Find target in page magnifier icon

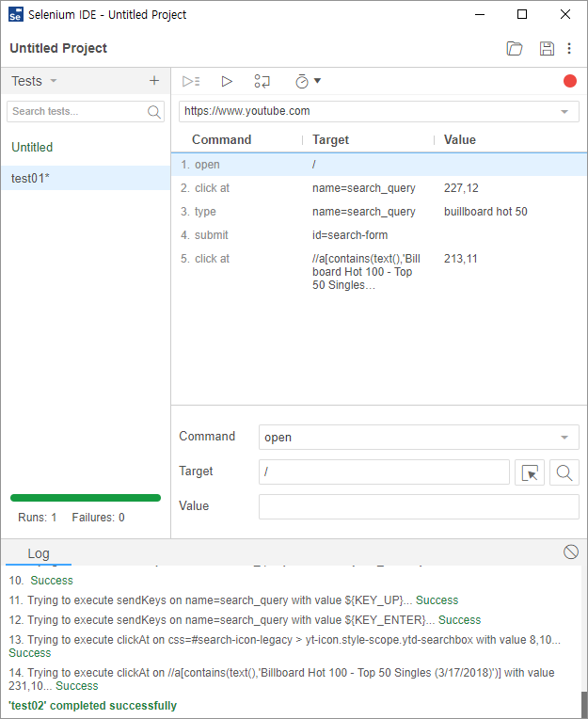564,472
